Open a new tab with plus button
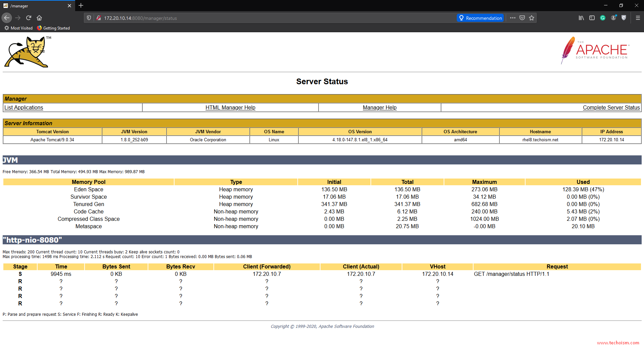644x348 pixels. [x=81, y=5]
